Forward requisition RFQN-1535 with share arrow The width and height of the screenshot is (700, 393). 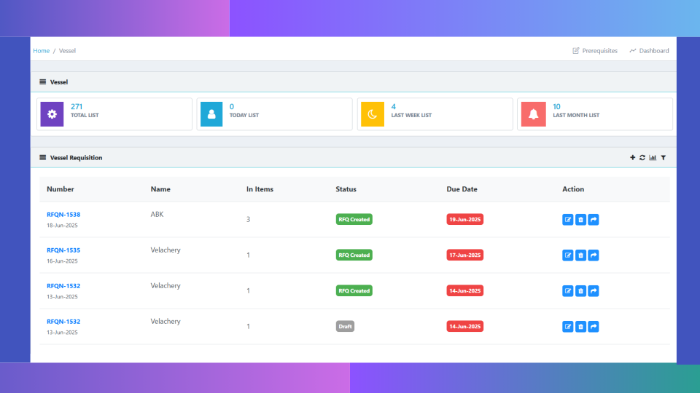click(x=593, y=255)
